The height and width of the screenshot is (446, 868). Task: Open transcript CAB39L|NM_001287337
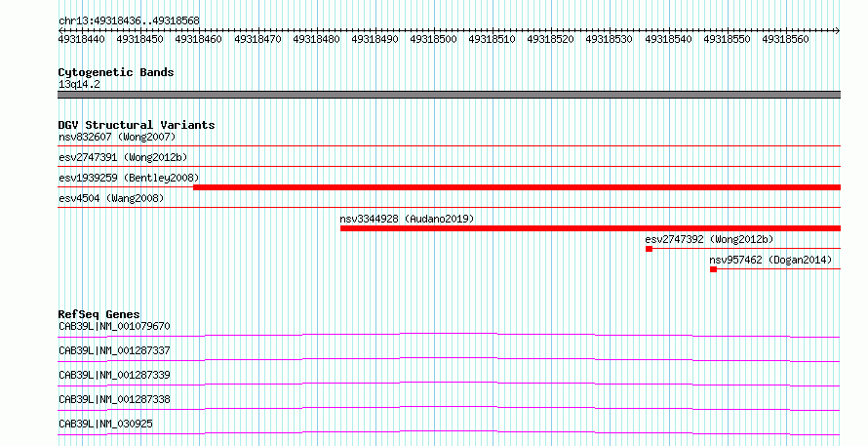[114, 350]
